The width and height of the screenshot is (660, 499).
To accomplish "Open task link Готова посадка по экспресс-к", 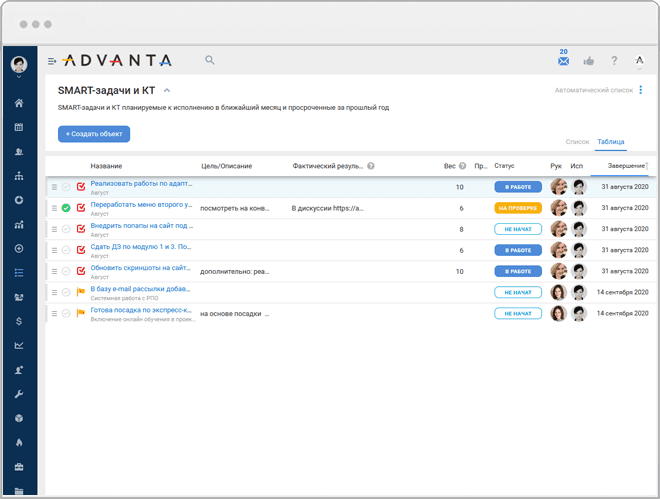I will pos(141,310).
